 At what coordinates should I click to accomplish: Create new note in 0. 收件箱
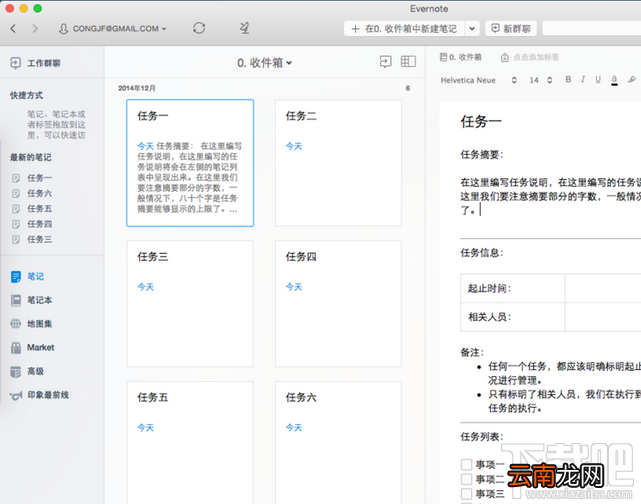pos(404,29)
